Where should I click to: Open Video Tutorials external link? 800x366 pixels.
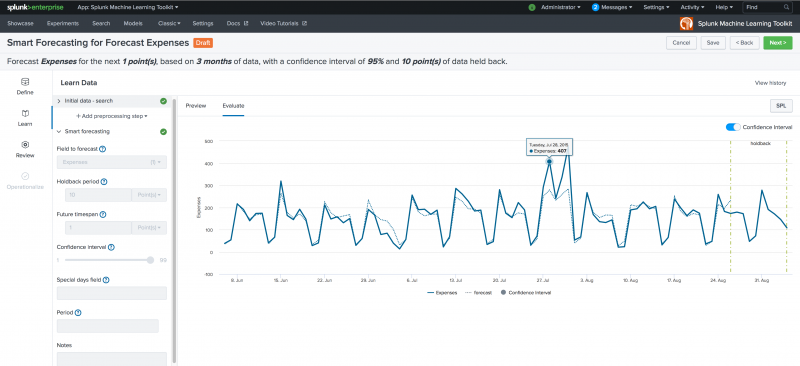point(283,23)
